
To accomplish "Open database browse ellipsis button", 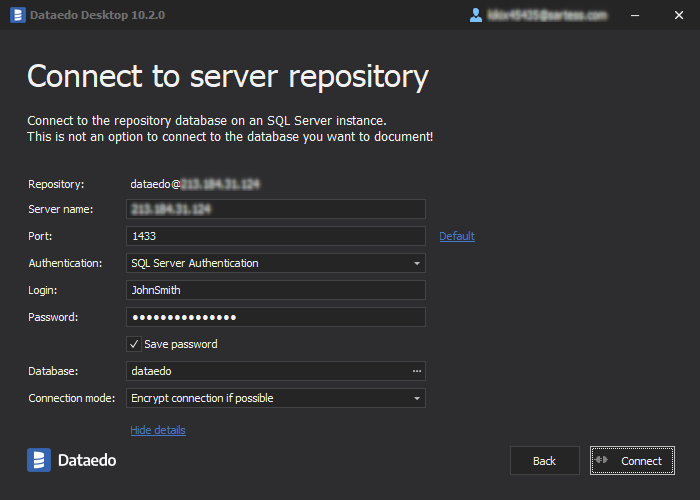I will pos(417,371).
